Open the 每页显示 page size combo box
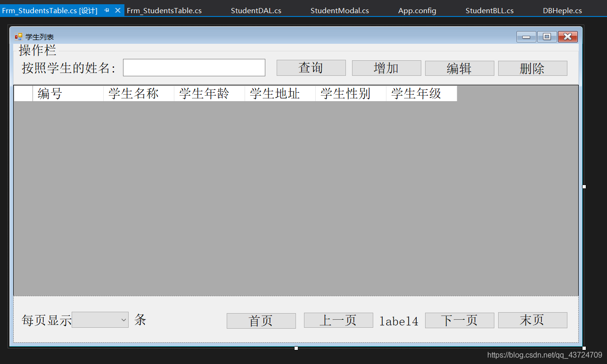The image size is (607, 364). (x=100, y=320)
